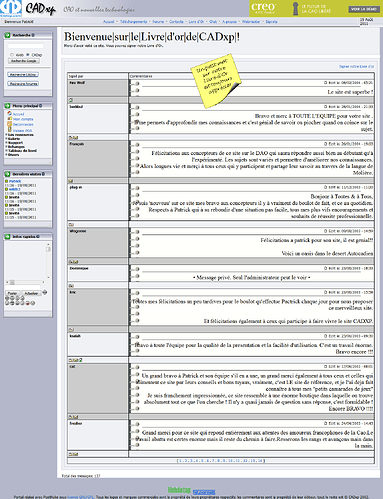Viewport: 383px width, 499px height.
Task: Select the Web search radio button
Action: [x=12, y=55]
